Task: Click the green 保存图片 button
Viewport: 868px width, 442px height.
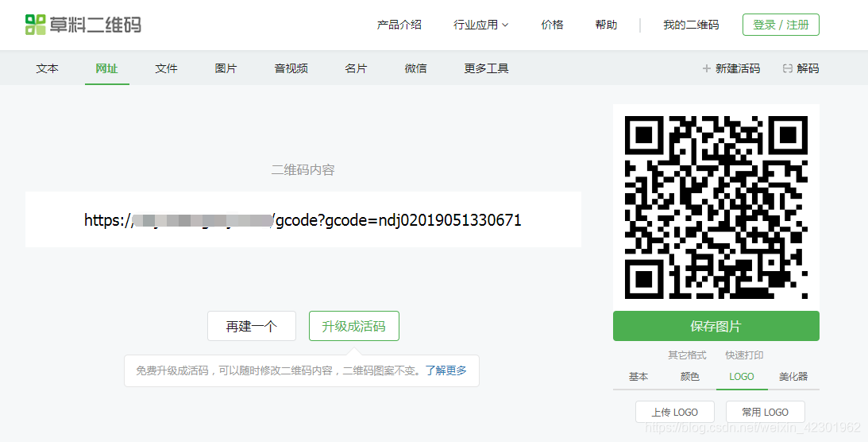Action: 716,326
